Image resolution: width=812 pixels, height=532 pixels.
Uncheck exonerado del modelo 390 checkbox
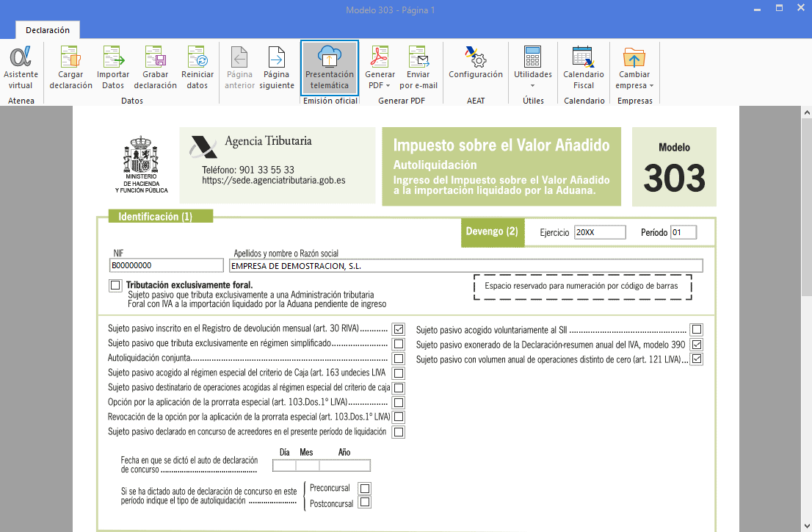point(697,345)
